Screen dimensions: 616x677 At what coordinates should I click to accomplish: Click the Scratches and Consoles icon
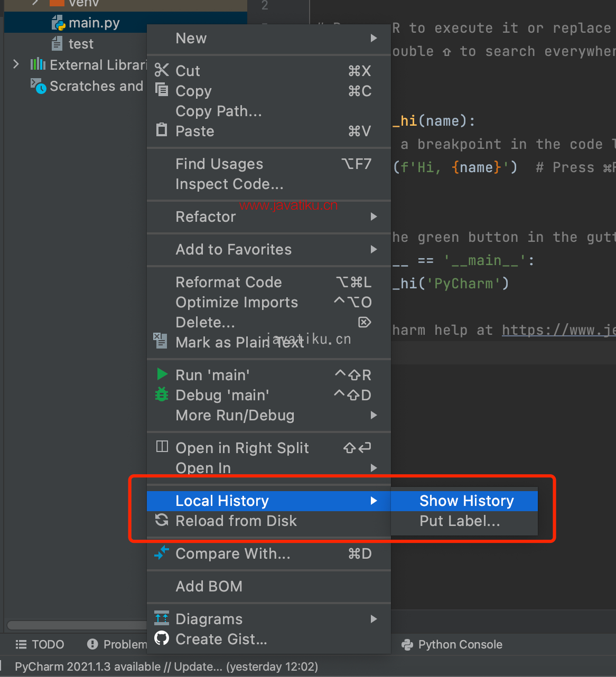[x=39, y=86]
